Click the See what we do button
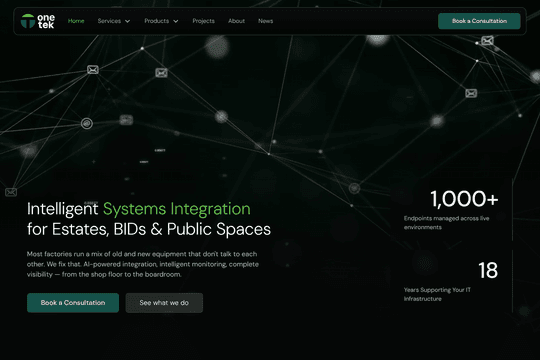The height and width of the screenshot is (360, 540). coord(164,303)
